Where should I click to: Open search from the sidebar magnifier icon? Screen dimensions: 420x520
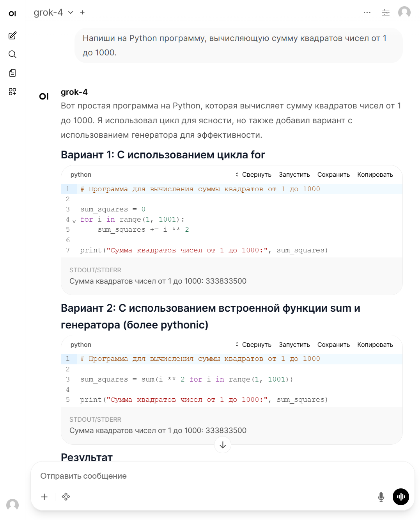[x=12, y=54]
